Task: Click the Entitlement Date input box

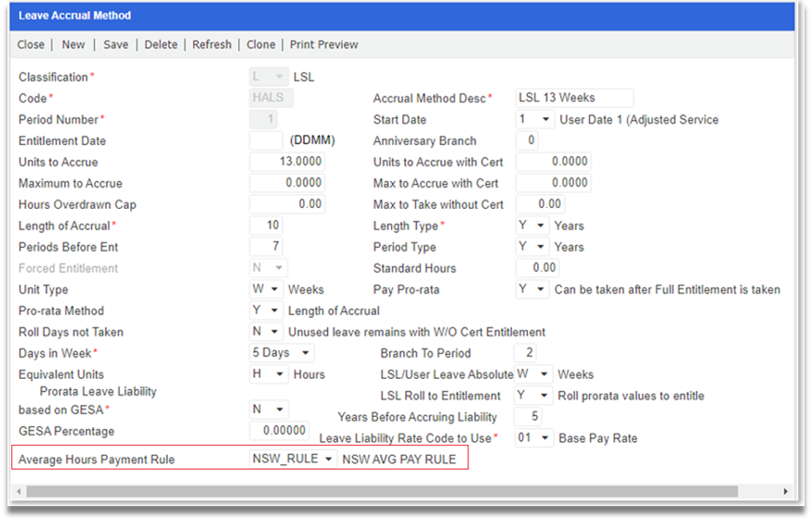Action: [x=266, y=141]
